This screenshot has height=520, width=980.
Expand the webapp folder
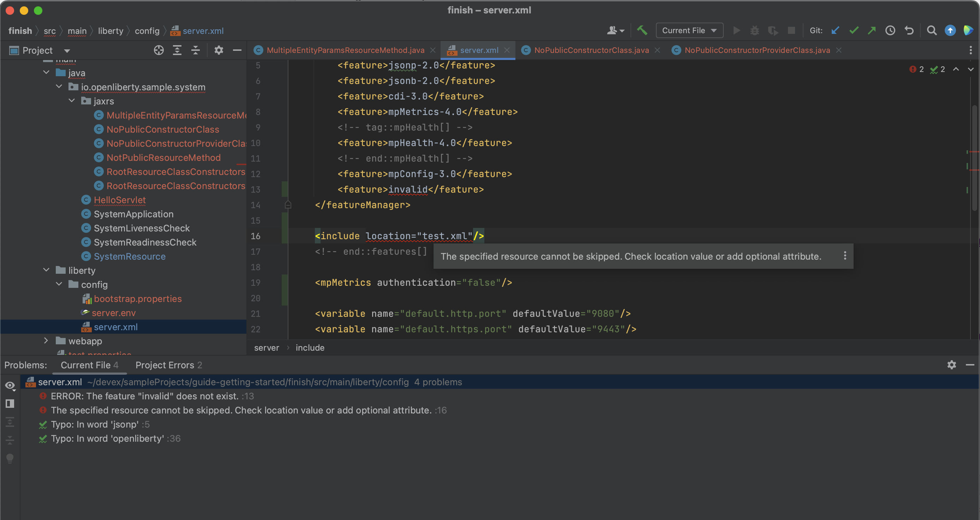click(46, 340)
